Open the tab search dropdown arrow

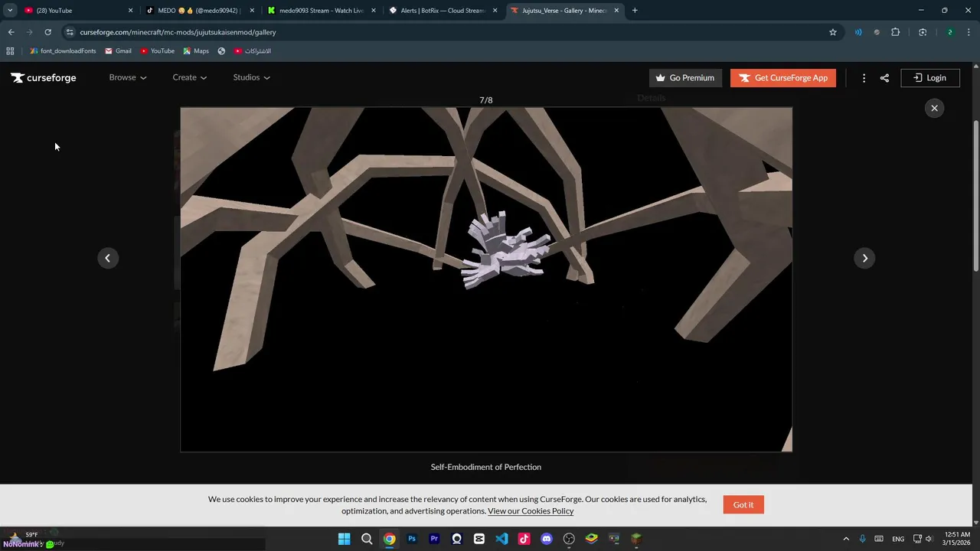[x=10, y=11]
